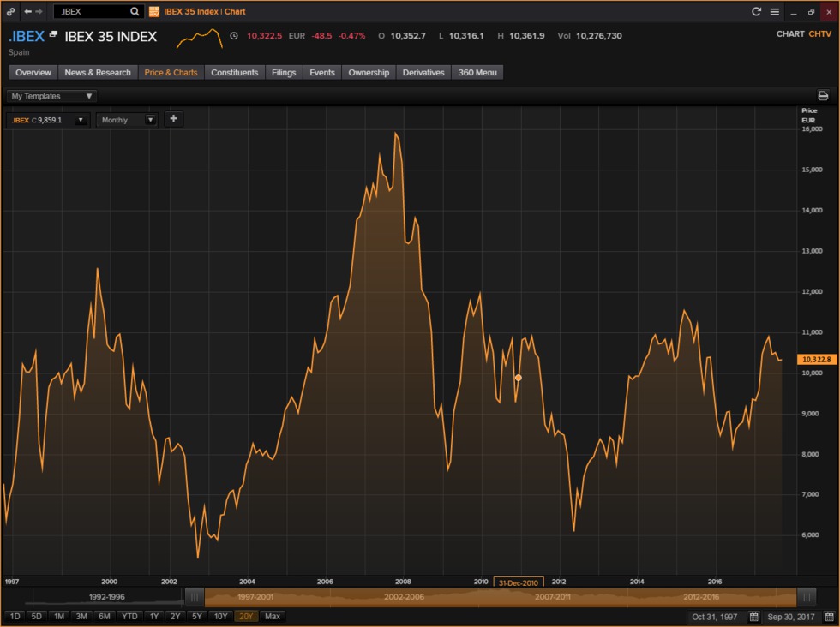This screenshot has height=627, width=840.
Task: Edit the Oct 31, 1997 start date
Action: [715, 617]
